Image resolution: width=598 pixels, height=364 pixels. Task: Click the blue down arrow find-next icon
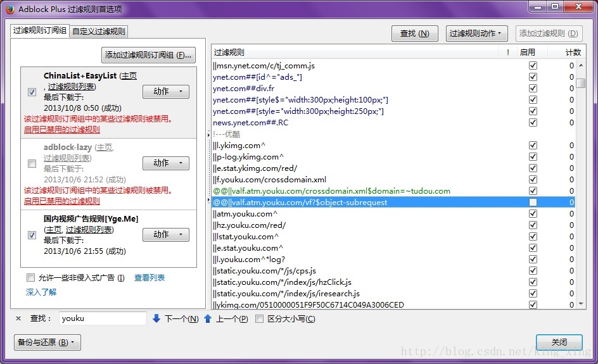[156, 318]
